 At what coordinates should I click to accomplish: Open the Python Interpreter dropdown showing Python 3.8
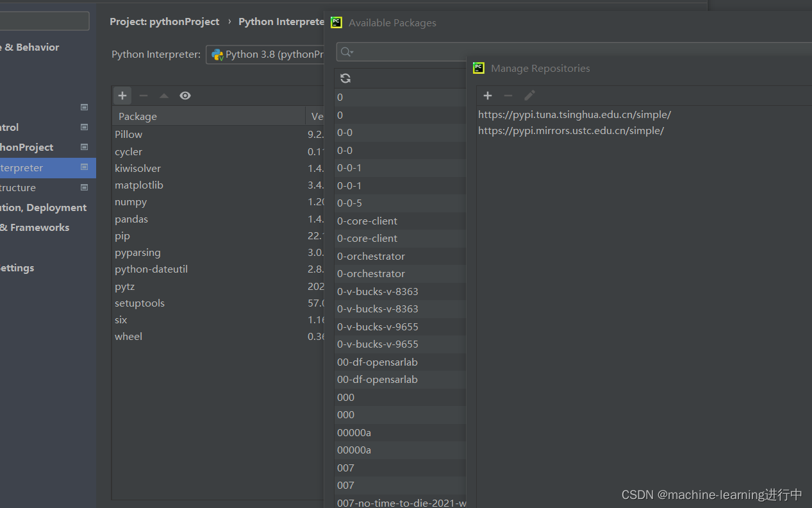click(265, 55)
